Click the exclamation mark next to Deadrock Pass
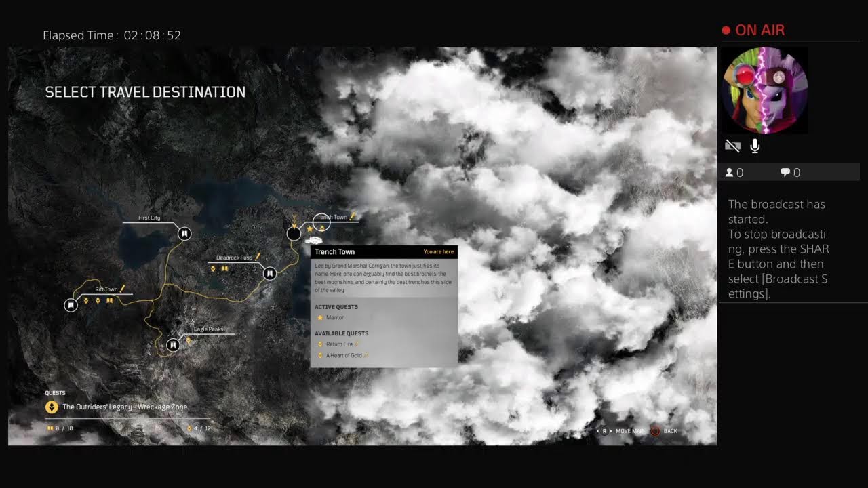This screenshot has width=868, height=488. click(x=258, y=256)
